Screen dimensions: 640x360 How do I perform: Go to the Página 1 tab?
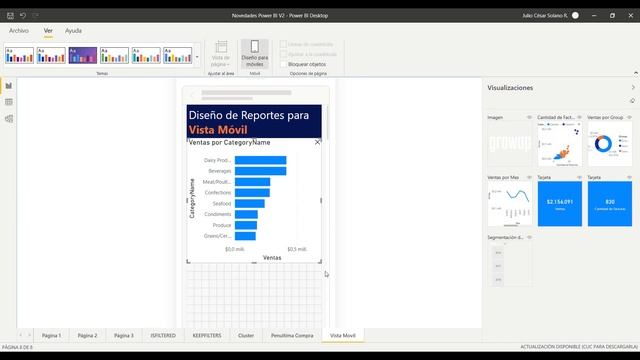tap(51, 336)
